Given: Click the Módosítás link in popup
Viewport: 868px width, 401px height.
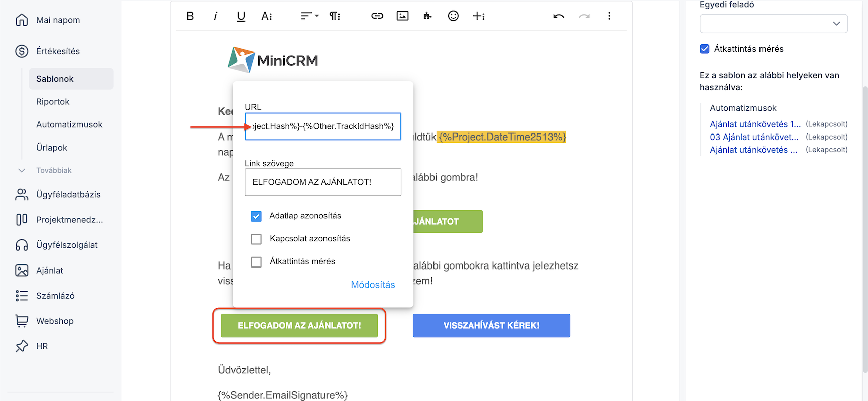Looking at the screenshot, I should click(373, 285).
